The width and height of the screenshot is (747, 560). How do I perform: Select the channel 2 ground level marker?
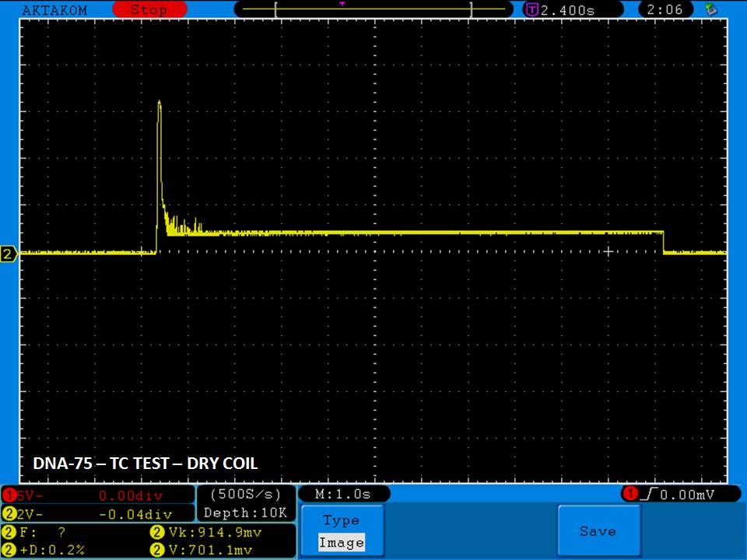pos(8,254)
